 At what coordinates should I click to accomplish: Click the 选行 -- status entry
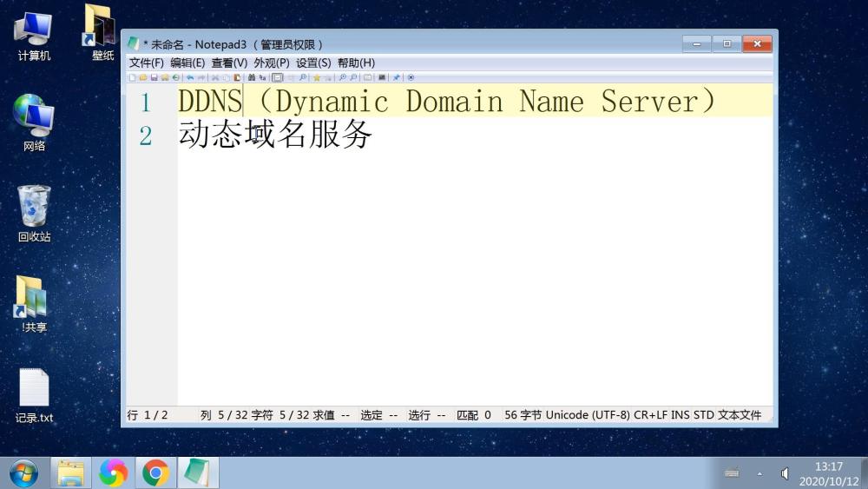[x=427, y=415]
